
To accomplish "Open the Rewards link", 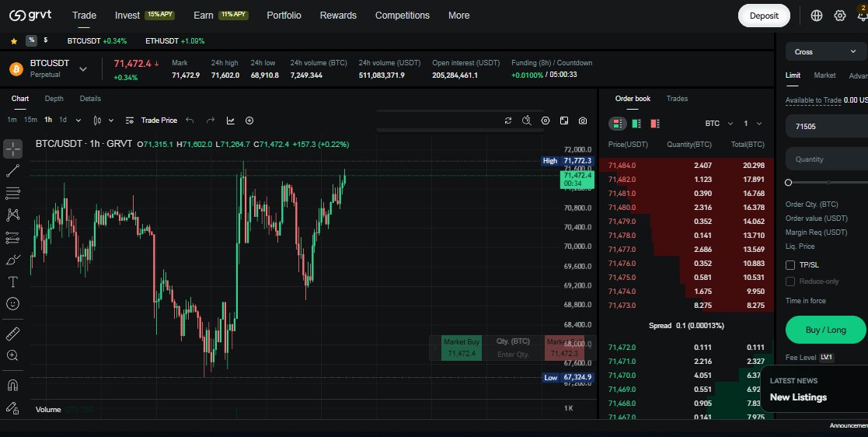I will pos(338,16).
